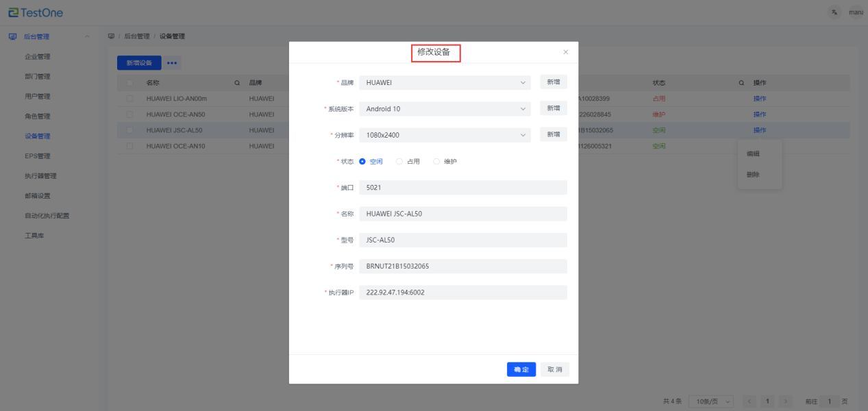Open the 品牌 dropdown showing HUAWEI
The image size is (868, 411).
(x=445, y=82)
